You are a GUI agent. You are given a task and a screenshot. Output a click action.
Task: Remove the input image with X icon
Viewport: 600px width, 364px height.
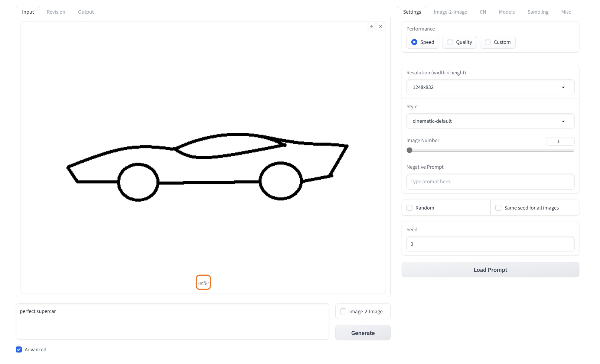point(380,27)
